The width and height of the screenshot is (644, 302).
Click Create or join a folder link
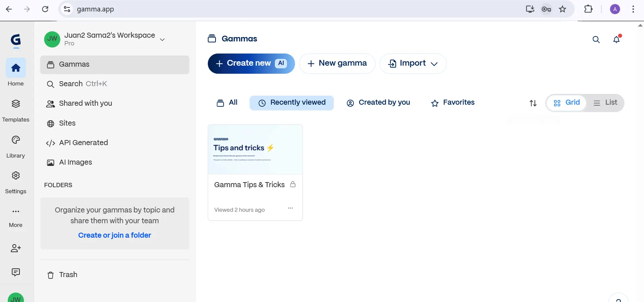115,235
